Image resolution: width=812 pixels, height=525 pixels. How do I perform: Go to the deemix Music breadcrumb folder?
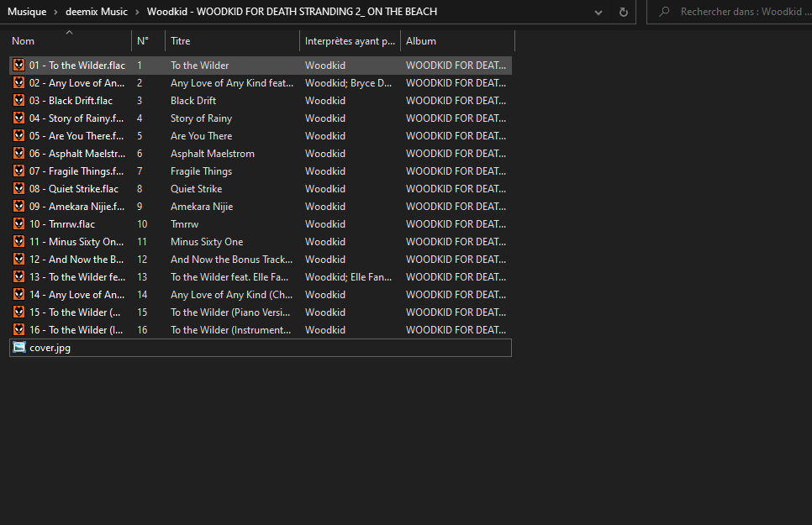click(x=97, y=12)
